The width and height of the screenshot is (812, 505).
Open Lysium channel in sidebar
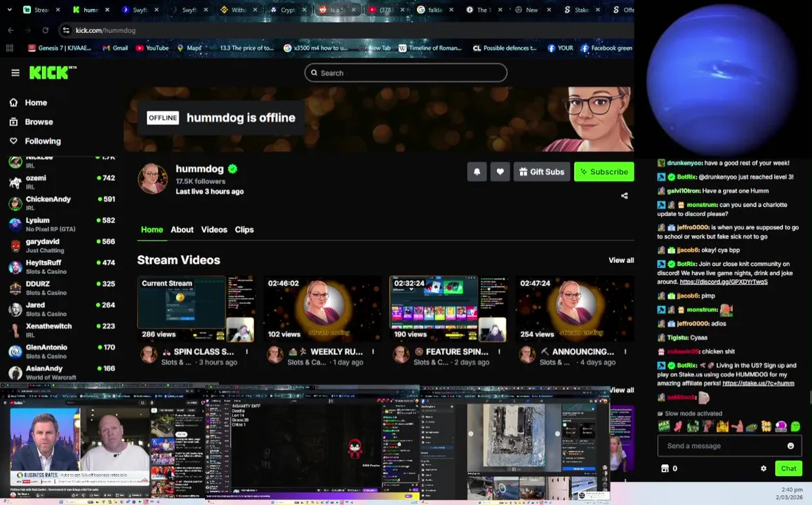coord(62,224)
